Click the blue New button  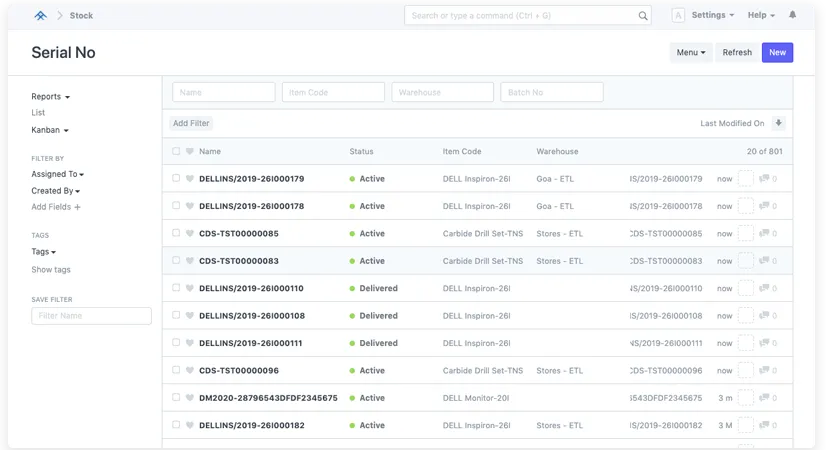pos(777,53)
